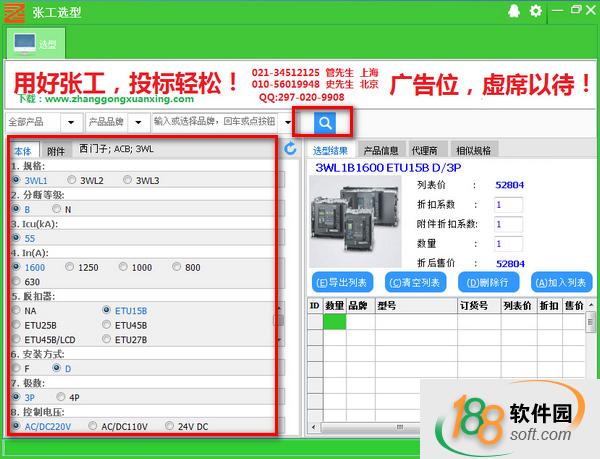Open the settings gear icon

coord(536,11)
